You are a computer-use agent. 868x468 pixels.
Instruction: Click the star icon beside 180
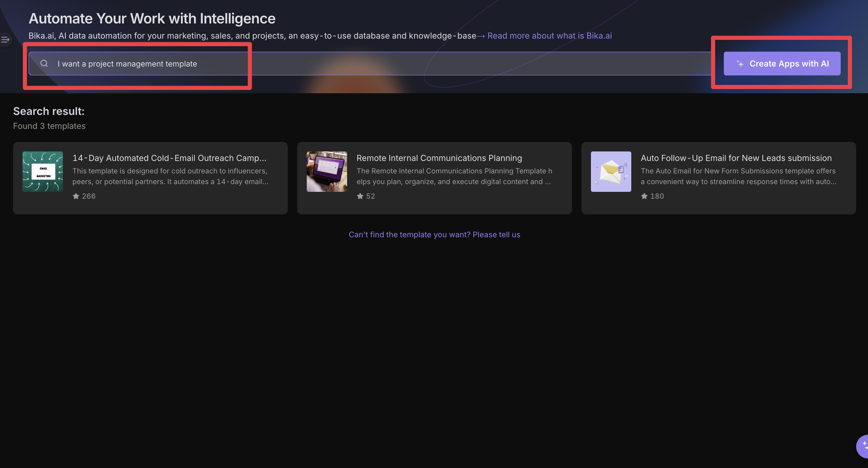coord(644,196)
